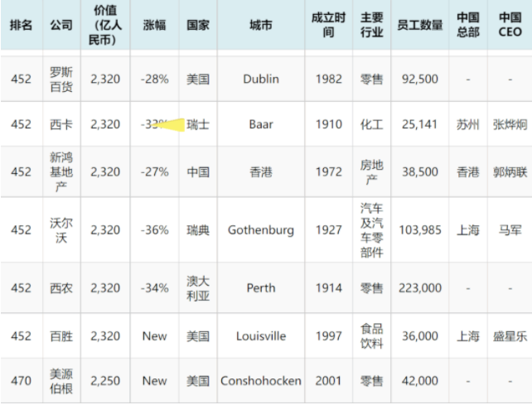Viewport: 532px width, 405px height.
Task: Click the industry cell 食品饮料
Action: pyautogui.click(x=372, y=336)
